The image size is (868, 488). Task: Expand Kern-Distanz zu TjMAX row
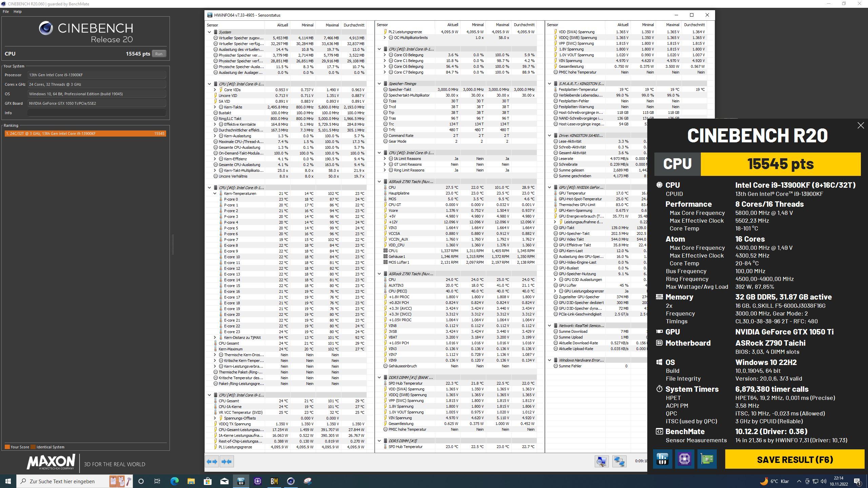click(x=215, y=338)
